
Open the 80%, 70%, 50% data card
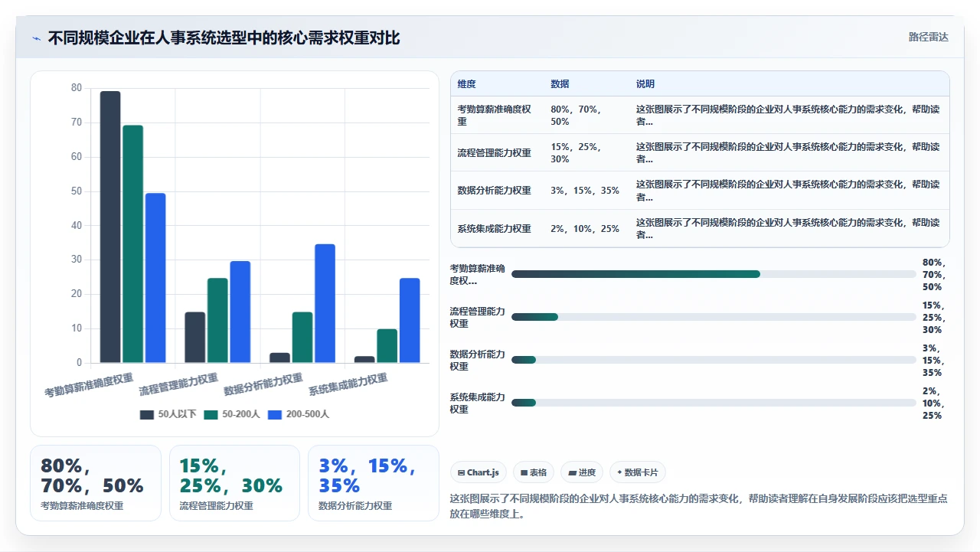[96, 483]
